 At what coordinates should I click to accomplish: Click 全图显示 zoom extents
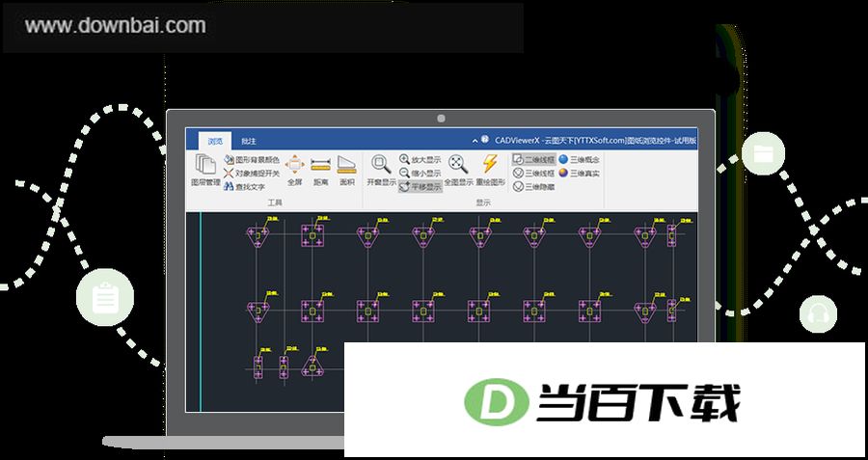[x=458, y=170]
